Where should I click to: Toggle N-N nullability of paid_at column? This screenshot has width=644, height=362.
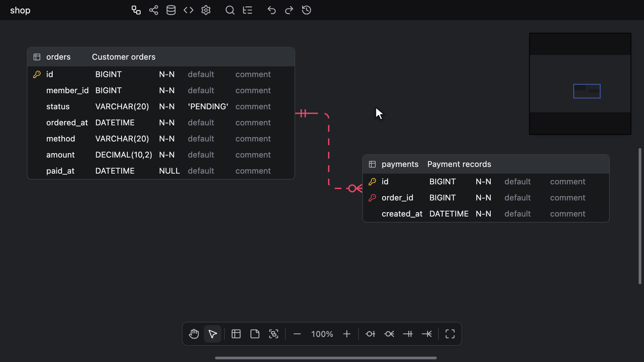pos(169,171)
